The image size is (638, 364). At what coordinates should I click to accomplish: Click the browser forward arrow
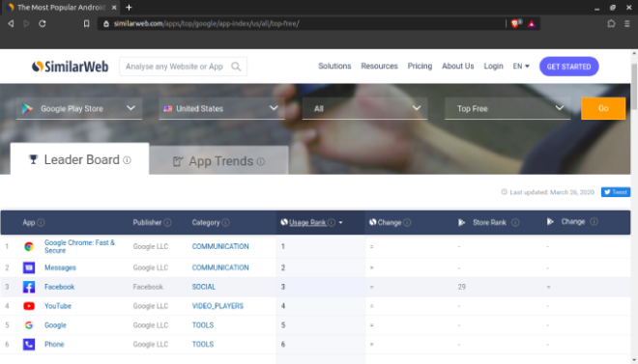(26, 23)
